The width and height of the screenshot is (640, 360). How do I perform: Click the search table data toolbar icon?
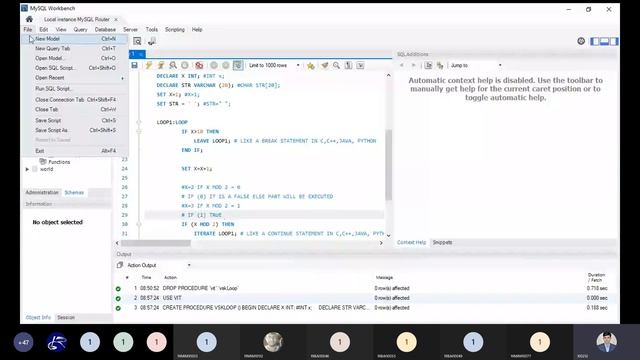[x=137, y=41]
